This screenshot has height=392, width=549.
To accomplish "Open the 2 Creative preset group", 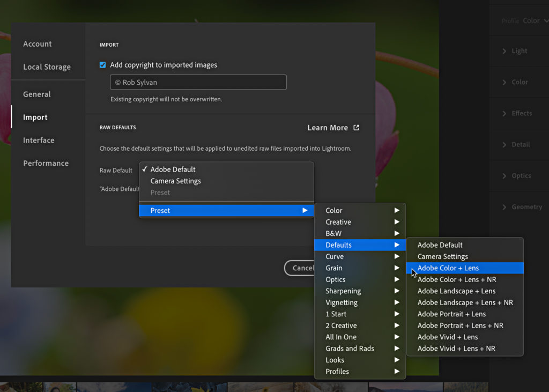I will pos(360,326).
